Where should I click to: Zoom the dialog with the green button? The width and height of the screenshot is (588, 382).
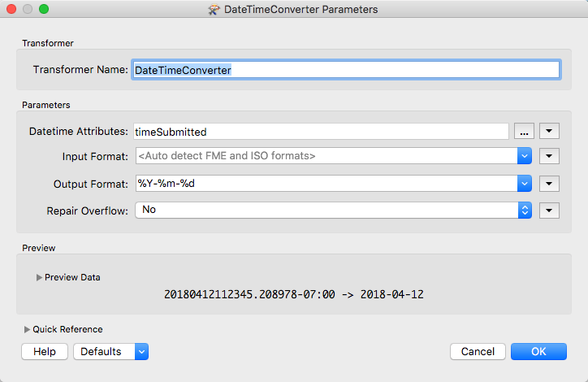point(44,10)
